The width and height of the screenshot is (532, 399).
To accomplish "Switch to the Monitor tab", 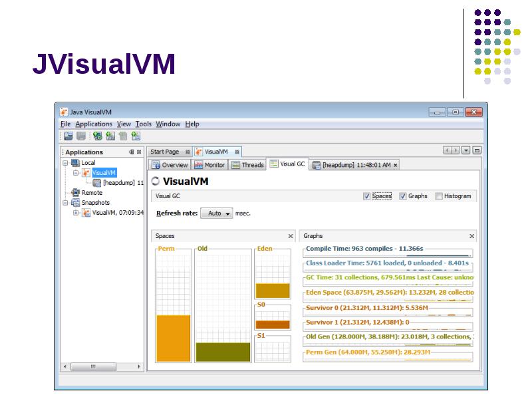I will pos(210,165).
